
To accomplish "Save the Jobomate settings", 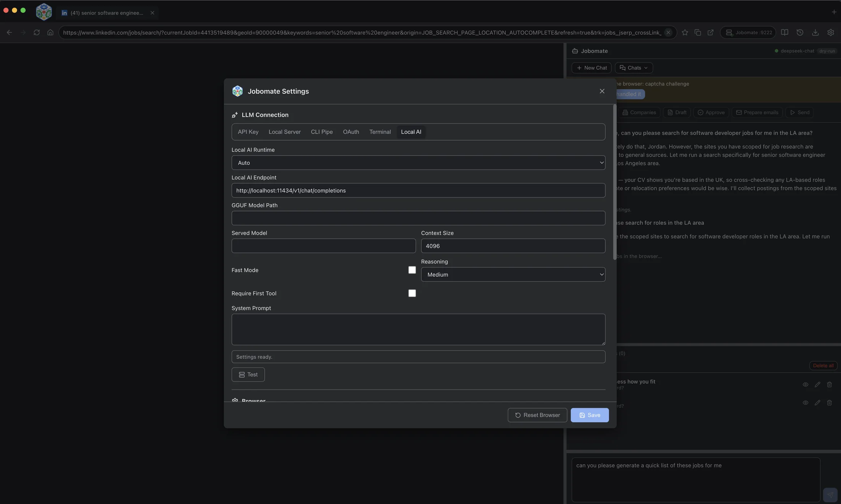I will pos(589,415).
